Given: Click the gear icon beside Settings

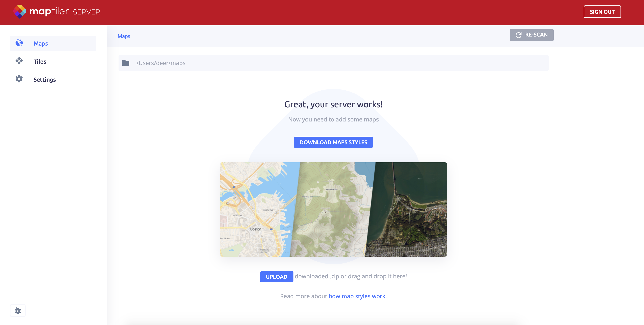Looking at the screenshot, I should [x=19, y=79].
